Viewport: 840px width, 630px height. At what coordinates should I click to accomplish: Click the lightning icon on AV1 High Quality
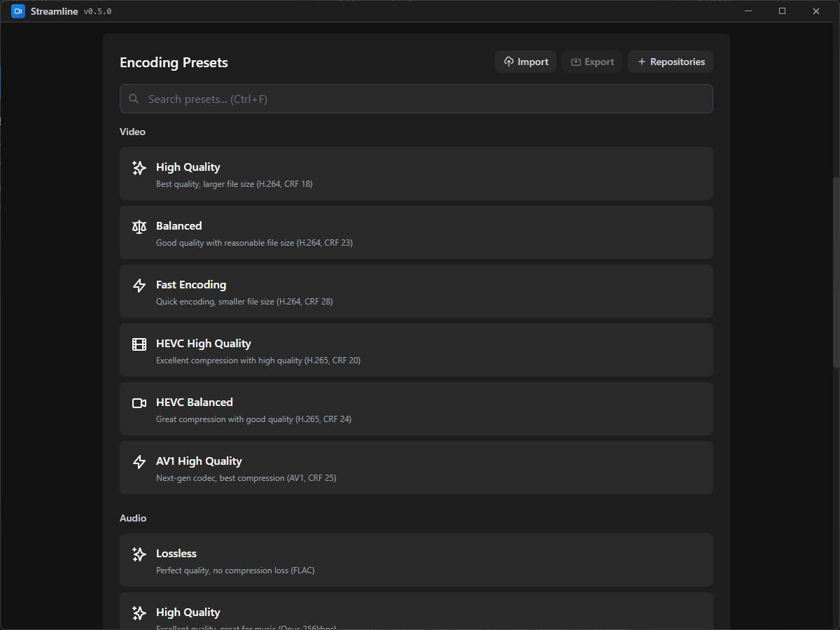coord(139,461)
